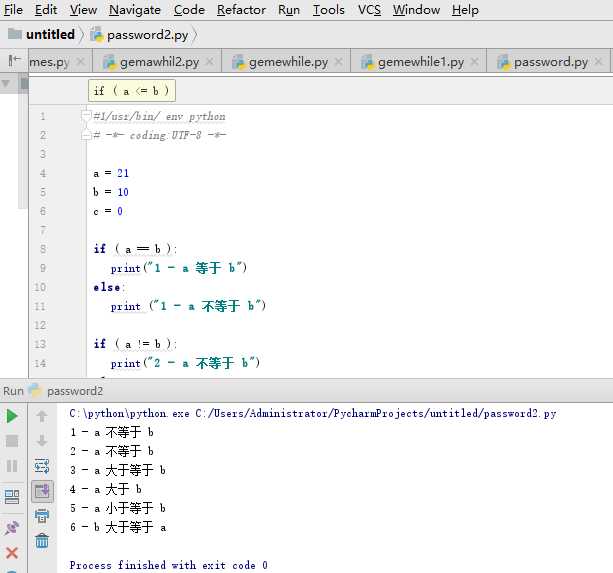Click the code line 'c = 0'

coord(108,211)
